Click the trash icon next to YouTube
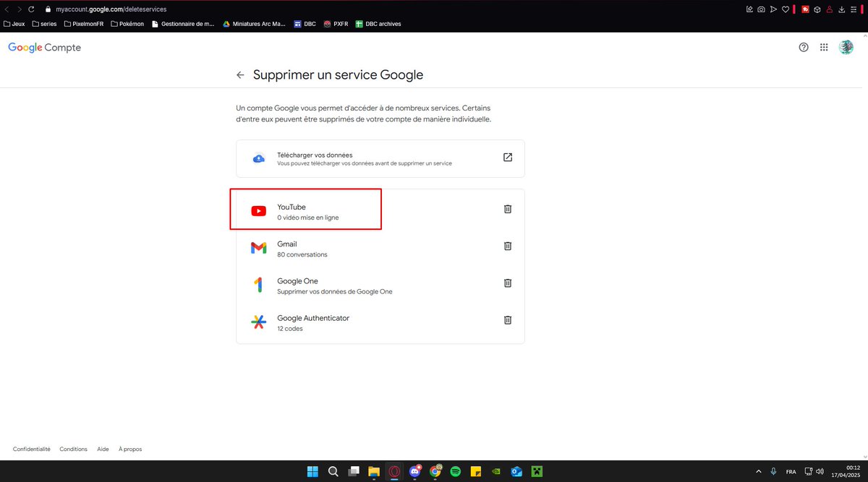The height and width of the screenshot is (482, 868). 508,209
